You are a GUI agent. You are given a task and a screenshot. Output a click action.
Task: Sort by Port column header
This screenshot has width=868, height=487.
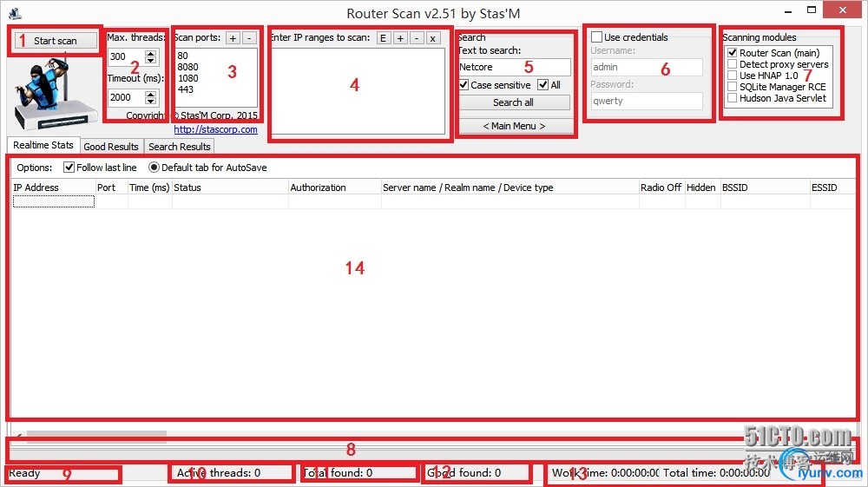[x=111, y=188]
